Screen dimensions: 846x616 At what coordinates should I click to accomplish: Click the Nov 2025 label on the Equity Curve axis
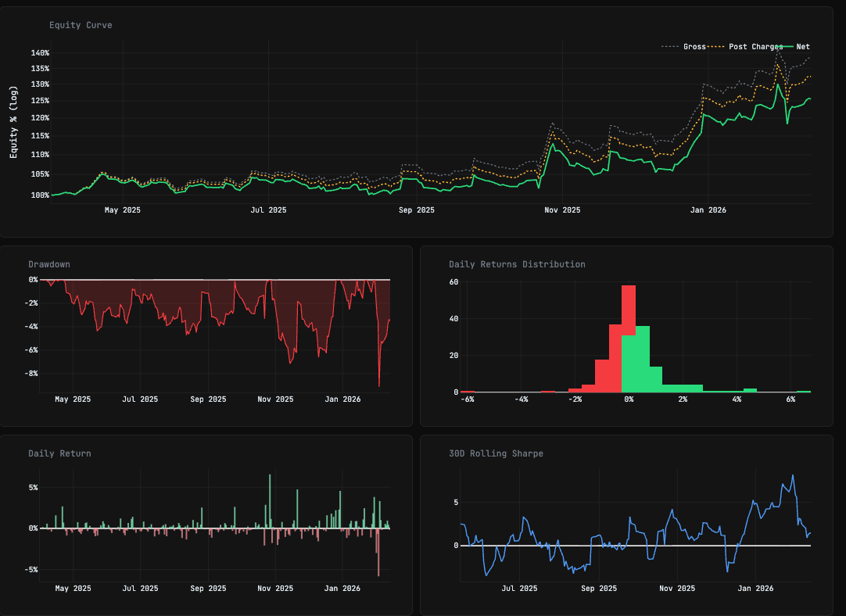tap(562, 210)
